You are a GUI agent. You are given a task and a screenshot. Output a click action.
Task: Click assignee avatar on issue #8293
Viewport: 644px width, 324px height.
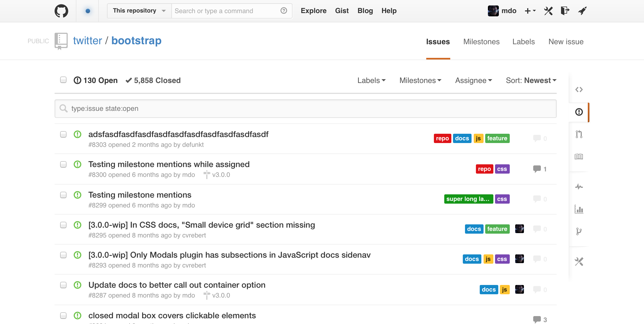[x=520, y=259]
